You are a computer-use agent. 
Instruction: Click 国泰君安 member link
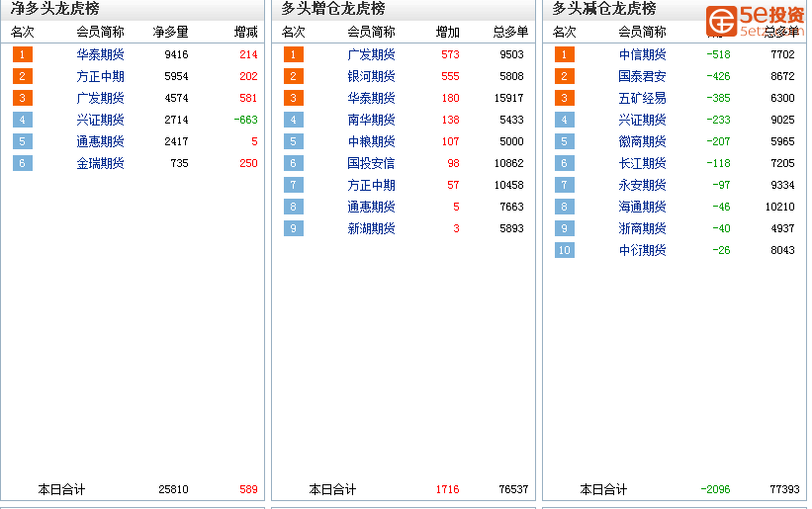click(x=642, y=76)
